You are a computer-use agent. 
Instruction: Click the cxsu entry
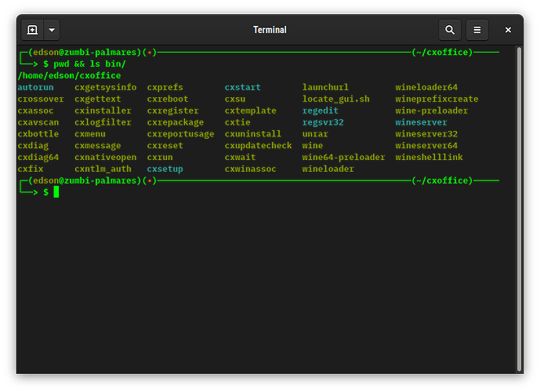235,99
